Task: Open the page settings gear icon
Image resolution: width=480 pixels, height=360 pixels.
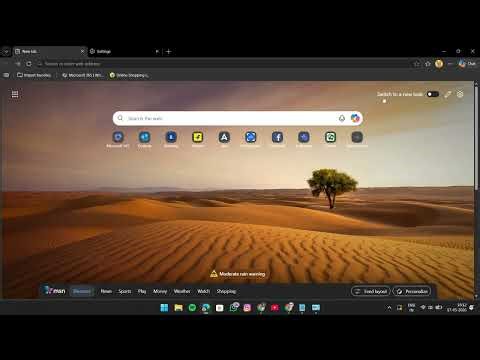Action: point(460,94)
